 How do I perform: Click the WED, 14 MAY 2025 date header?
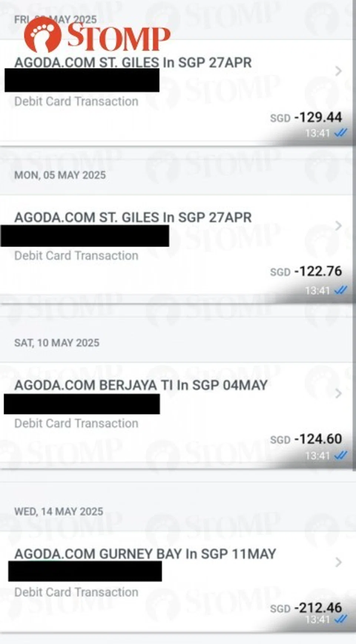(59, 512)
